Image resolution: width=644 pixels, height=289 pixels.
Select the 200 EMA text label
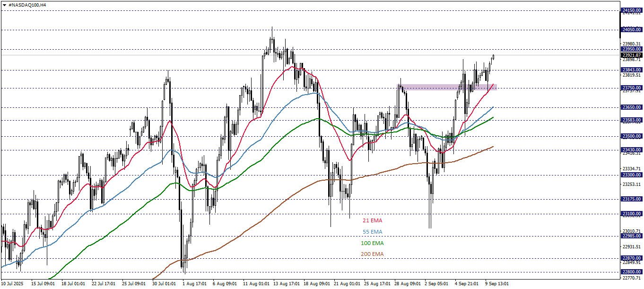[x=373, y=254]
